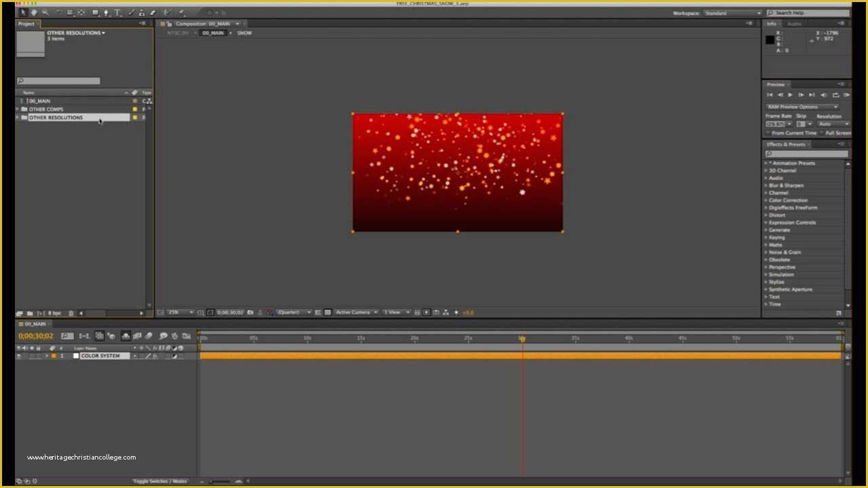Expand the COLOR SYSTEM layer properties
868x488 pixels.
[x=47, y=356]
